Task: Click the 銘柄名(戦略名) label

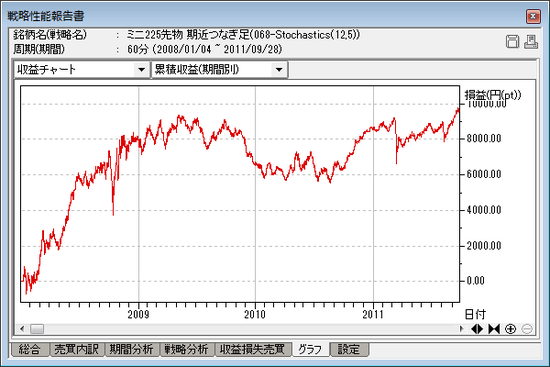Action: (x=50, y=35)
